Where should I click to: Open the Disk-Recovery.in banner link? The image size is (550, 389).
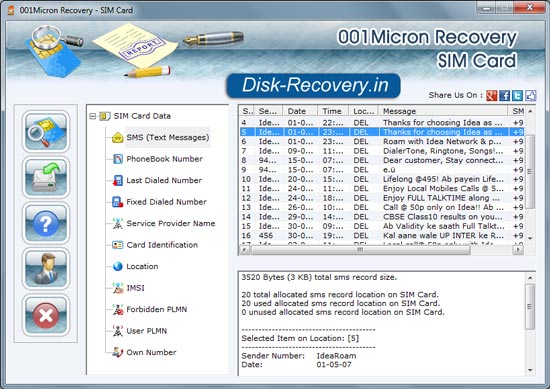click(314, 85)
